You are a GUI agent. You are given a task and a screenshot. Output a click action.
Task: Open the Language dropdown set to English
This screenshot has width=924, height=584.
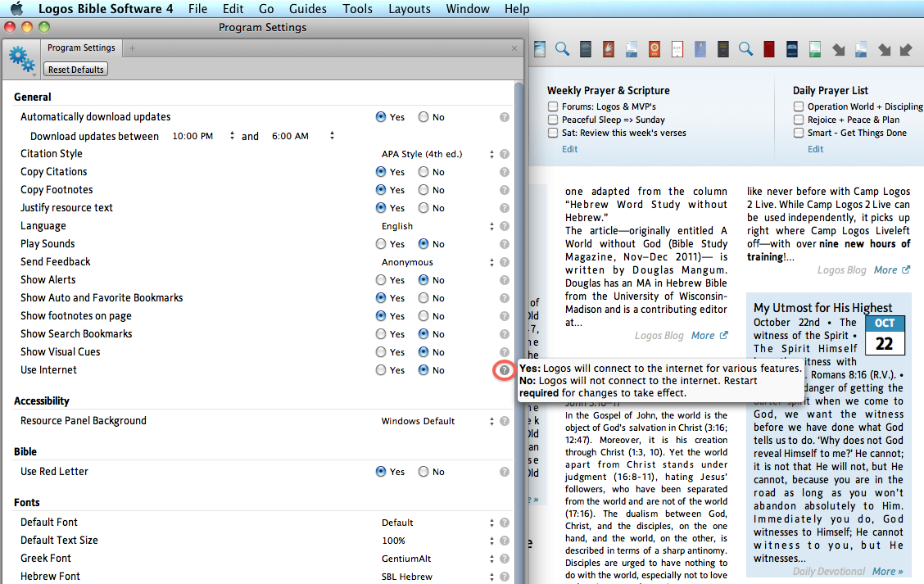coord(437,226)
